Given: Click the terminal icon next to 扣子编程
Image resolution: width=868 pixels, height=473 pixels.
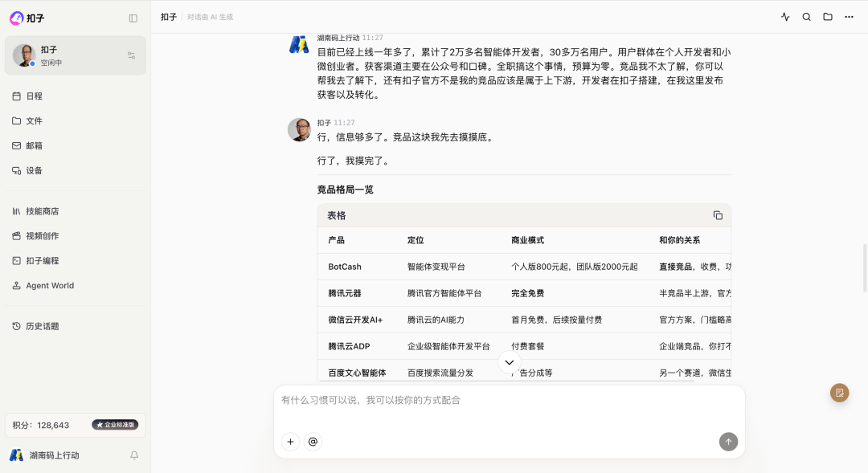Looking at the screenshot, I should coord(17,260).
